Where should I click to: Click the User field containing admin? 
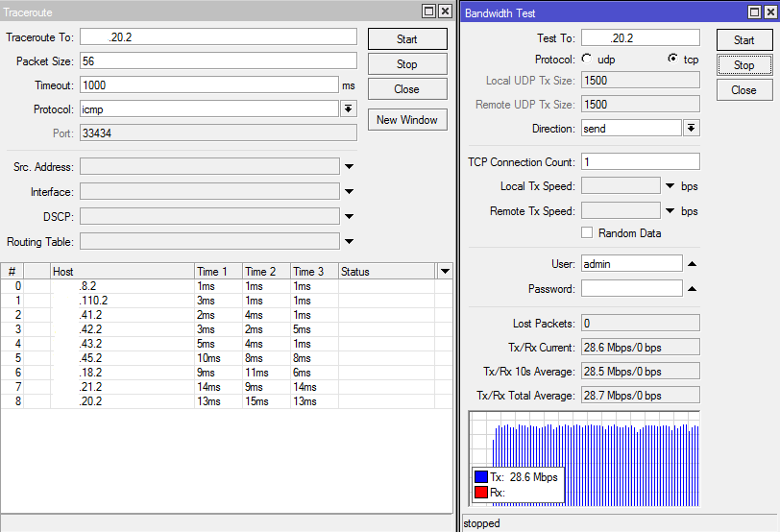[632, 264]
